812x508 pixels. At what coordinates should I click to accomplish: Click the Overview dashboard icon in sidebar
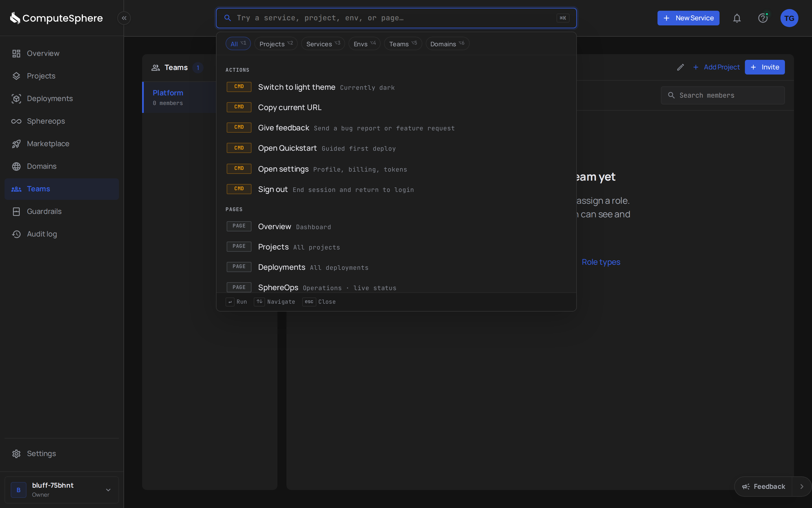tap(16, 53)
